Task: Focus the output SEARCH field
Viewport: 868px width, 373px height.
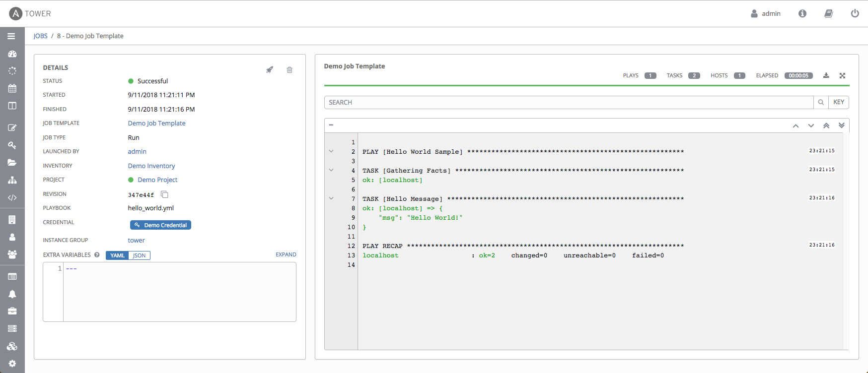Action: 569,102
